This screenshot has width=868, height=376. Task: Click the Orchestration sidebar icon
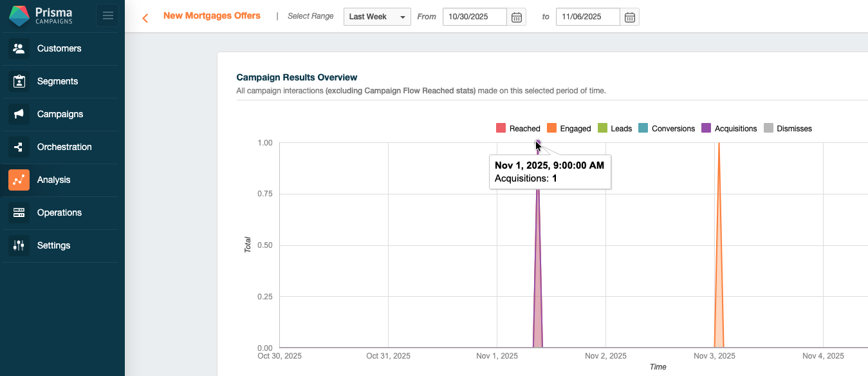19,147
